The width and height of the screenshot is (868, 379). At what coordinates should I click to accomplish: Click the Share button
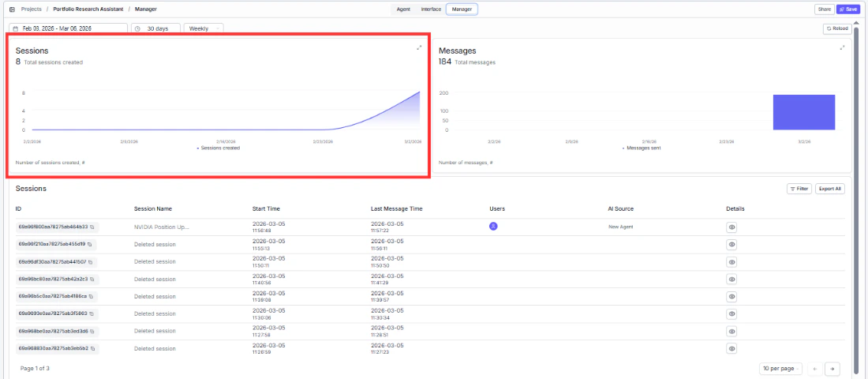click(x=825, y=9)
